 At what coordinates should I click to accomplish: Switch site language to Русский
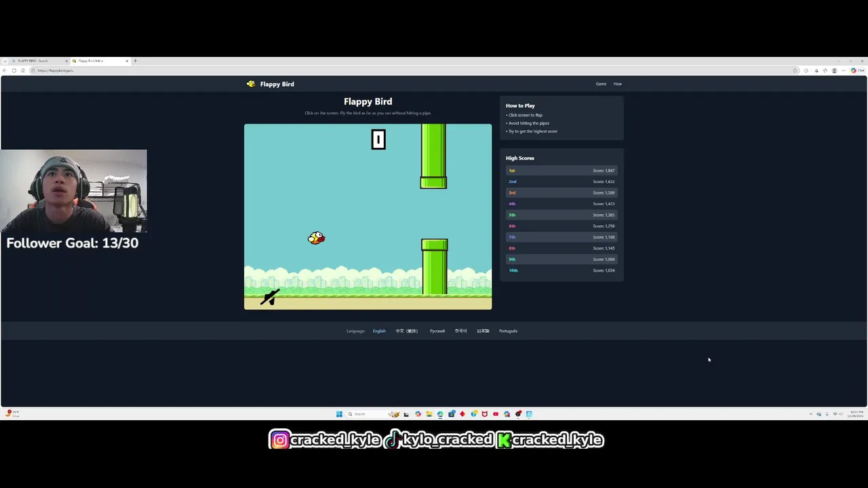437,331
